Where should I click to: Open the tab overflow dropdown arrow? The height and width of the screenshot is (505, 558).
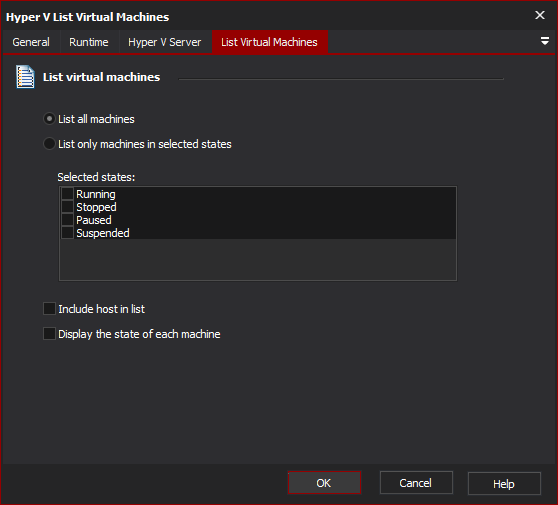pyautogui.click(x=544, y=41)
